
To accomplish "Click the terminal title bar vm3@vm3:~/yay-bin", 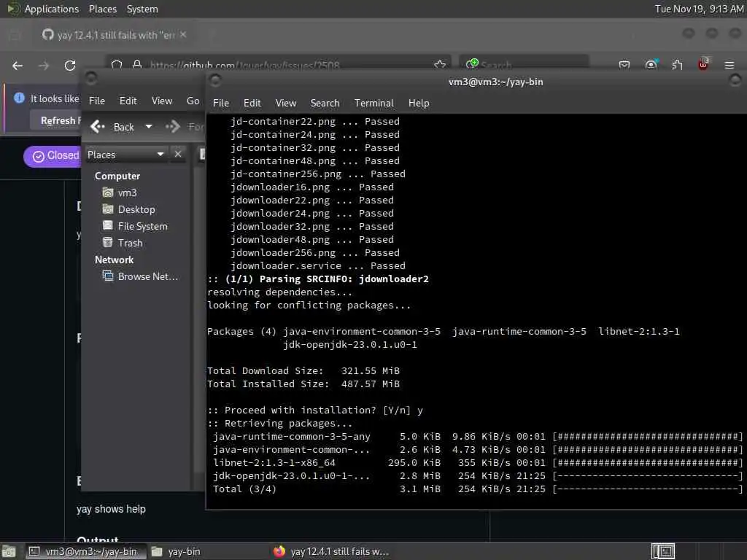I will coord(495,82).
